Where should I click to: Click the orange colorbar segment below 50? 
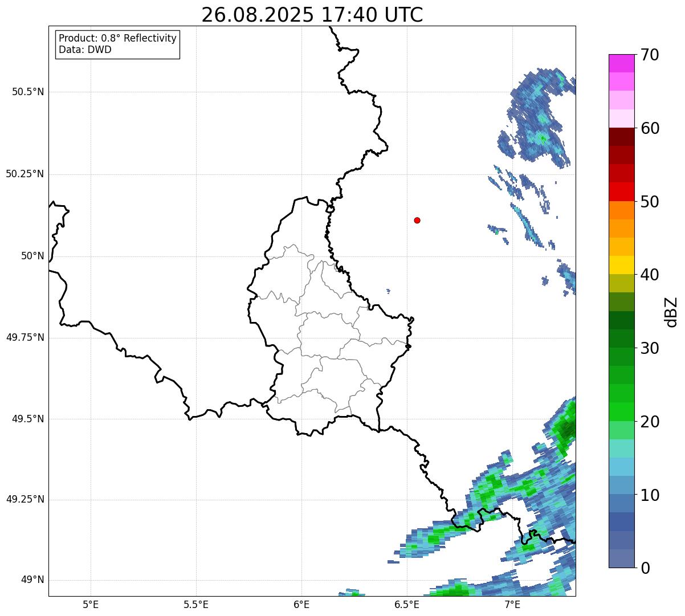(621, 210)
